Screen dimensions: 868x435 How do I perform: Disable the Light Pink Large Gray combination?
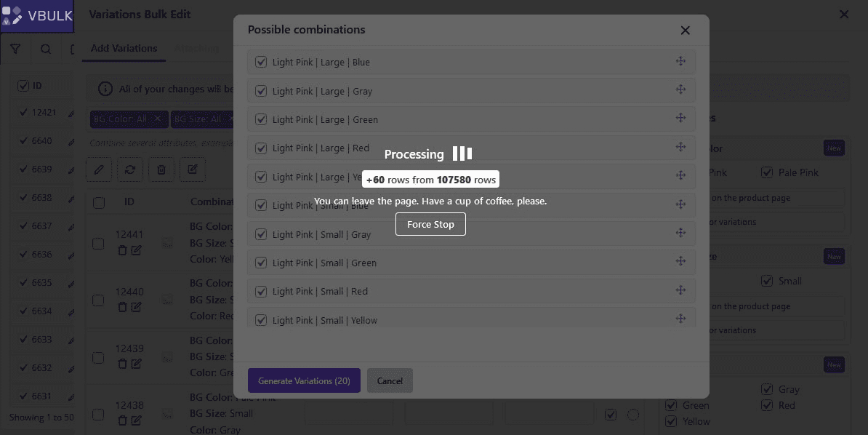click(x=261, y=91)
